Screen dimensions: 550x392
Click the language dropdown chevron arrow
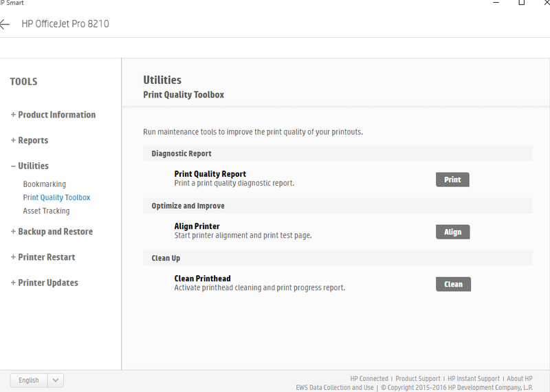tap(56, 380)
